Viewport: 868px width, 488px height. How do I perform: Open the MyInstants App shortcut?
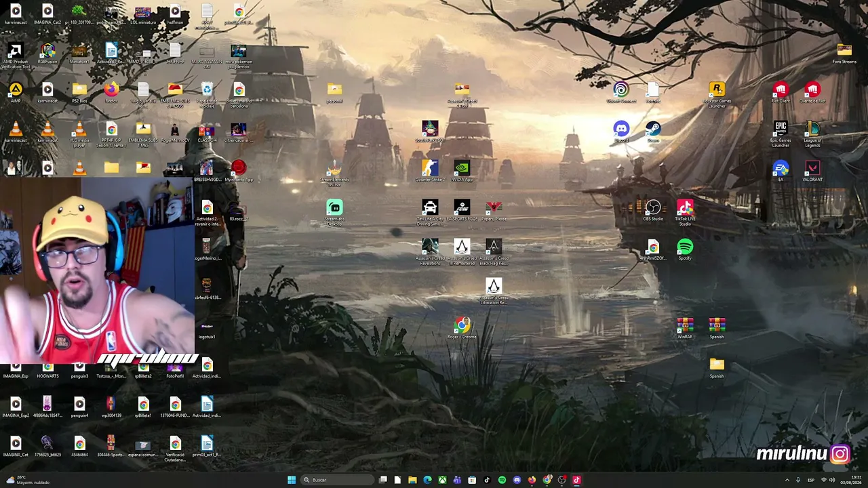[x=239, y=171]
